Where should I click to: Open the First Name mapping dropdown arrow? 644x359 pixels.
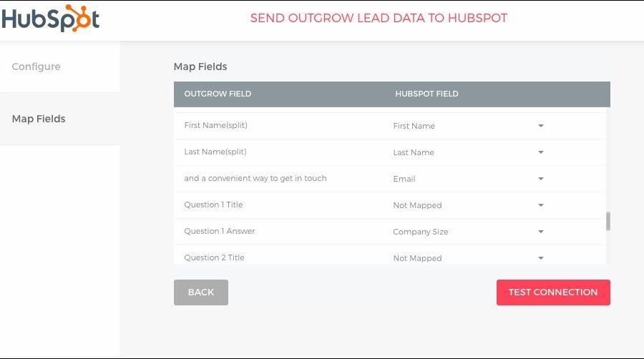click(541, 126)
